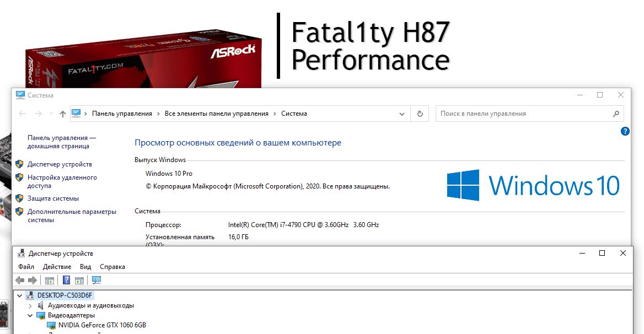Screen dimensions: 644x334
Task: Minimize the Система window
Action: point(580,95)
